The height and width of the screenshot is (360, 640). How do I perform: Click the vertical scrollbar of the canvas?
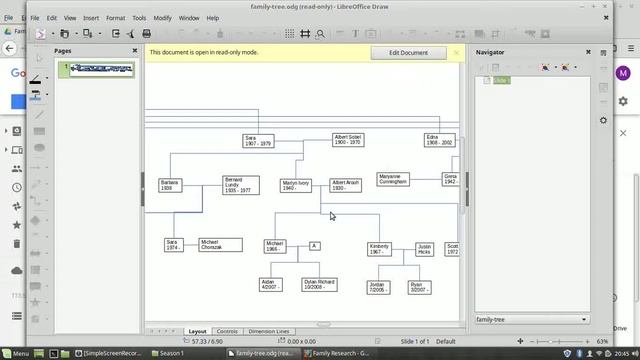462,176
